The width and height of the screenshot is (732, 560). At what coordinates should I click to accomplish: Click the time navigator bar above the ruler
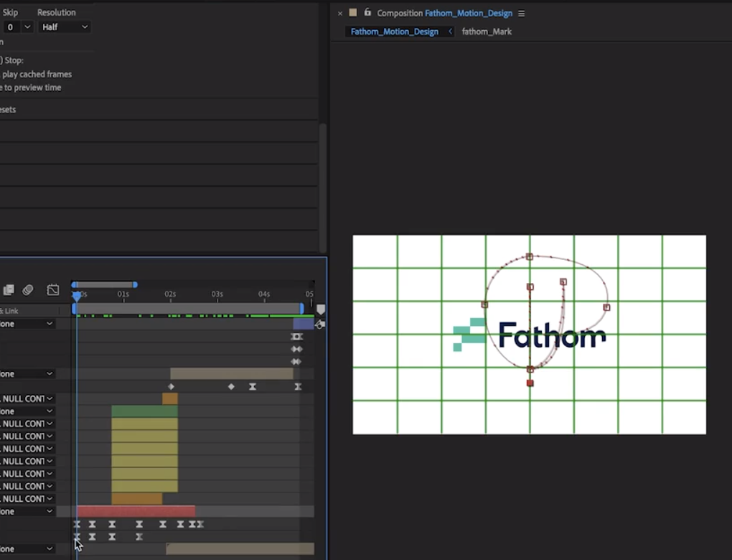point(104,284)
